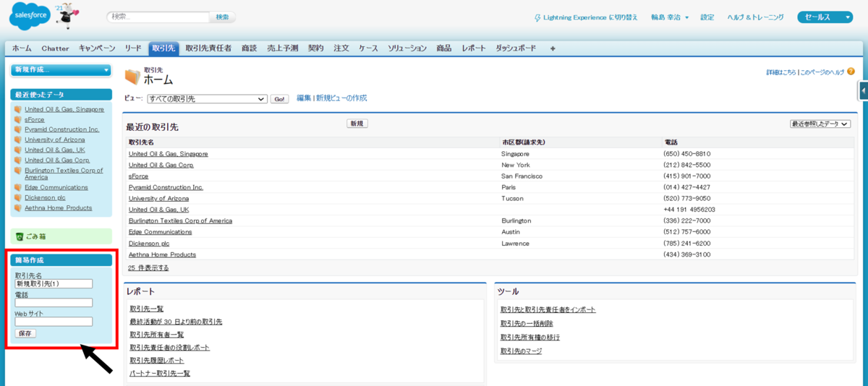Screen dimensions: 868x386
Task: Click phone cell (650) 450-8810
Action: (x=687, y=154)
